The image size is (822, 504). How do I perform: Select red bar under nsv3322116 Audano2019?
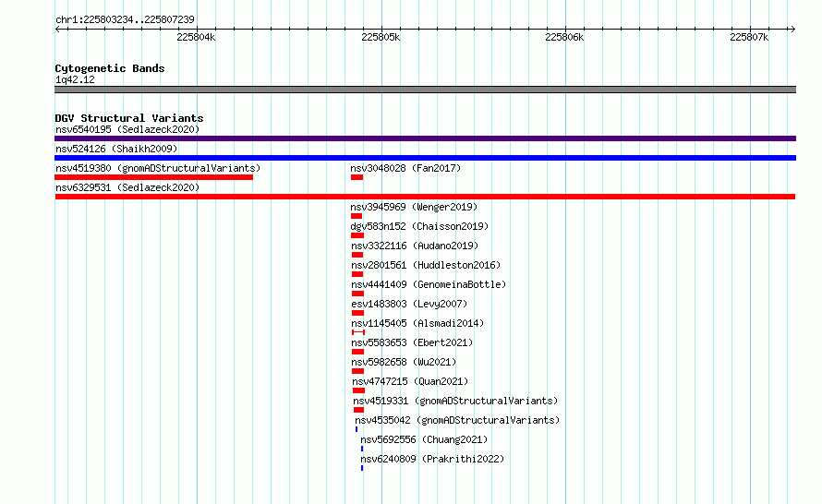pos(357,255)
